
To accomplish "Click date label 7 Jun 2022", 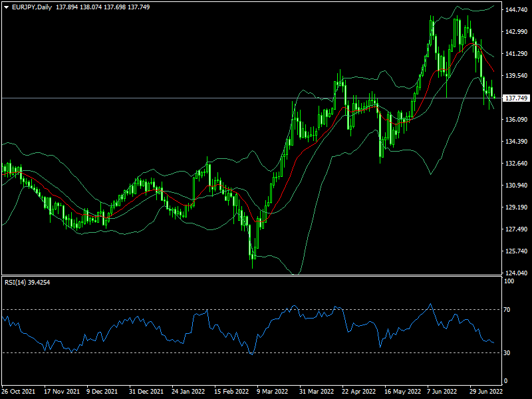I will point(442,391).
